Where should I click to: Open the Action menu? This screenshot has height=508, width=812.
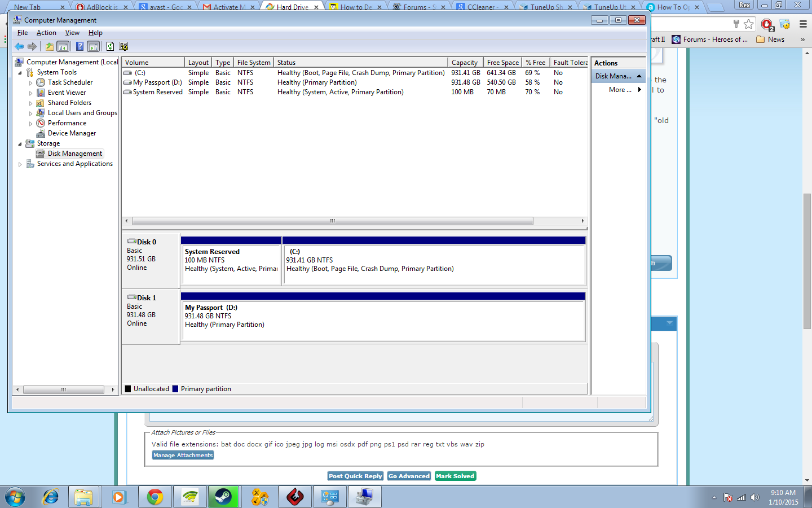[x=46, y=33]
